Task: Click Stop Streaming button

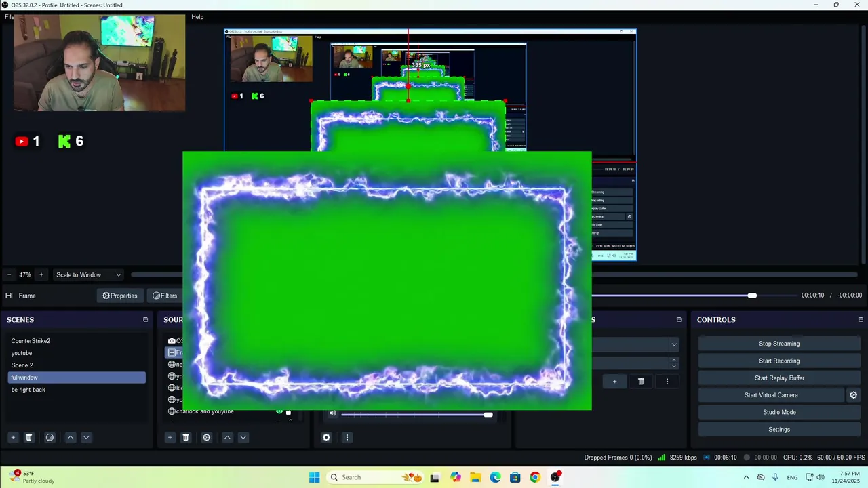Action: click(x=779, y=344)
